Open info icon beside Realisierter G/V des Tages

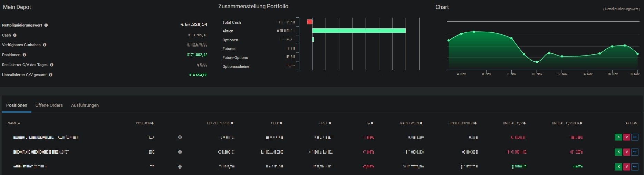pyautogui.click(x=51, y=65)
